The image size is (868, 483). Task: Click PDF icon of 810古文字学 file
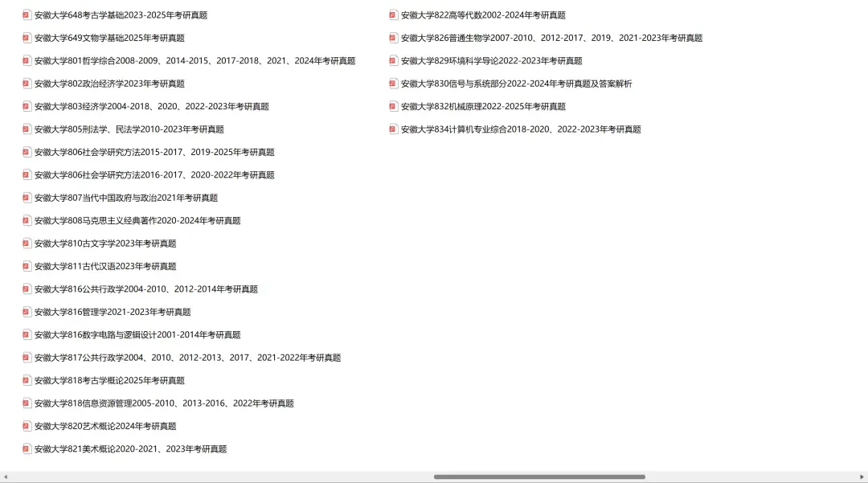[x=27, y=244]
